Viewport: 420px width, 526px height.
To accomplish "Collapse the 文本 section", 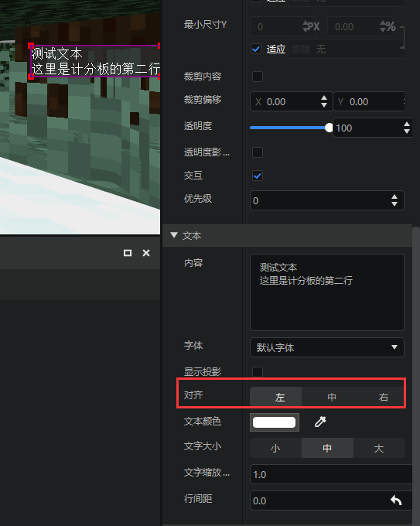I will point(174,235).
